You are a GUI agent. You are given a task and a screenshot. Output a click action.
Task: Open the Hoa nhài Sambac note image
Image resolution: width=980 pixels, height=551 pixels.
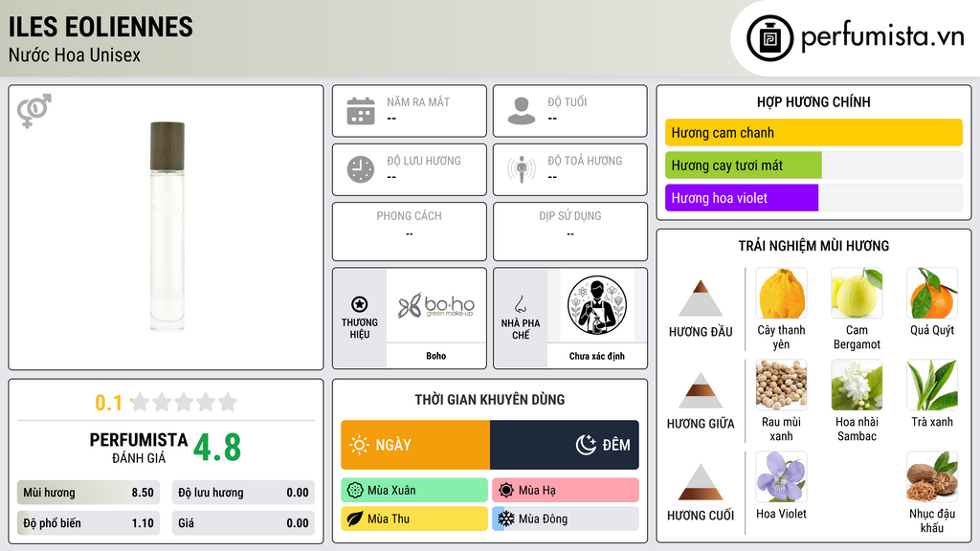857,385
